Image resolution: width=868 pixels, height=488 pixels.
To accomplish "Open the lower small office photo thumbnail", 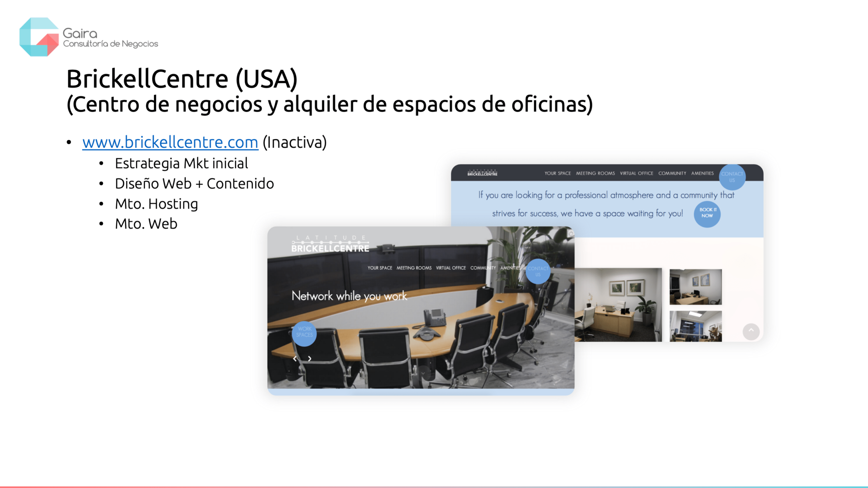I will [695, 326].
